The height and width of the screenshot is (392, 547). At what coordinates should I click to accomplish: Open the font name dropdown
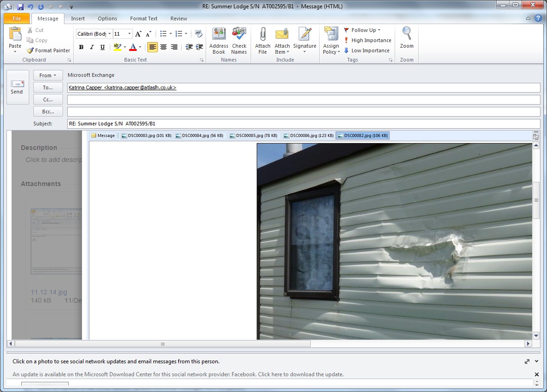110,34
